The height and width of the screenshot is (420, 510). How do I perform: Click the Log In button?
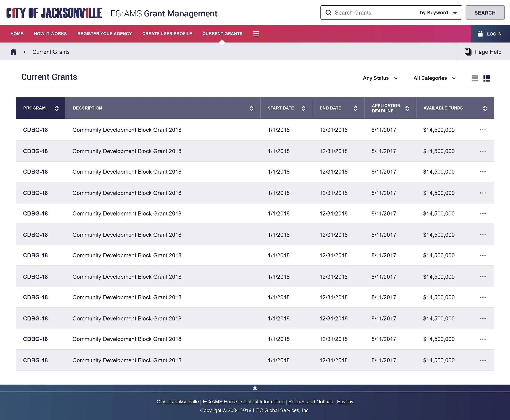tap(490, 34)
